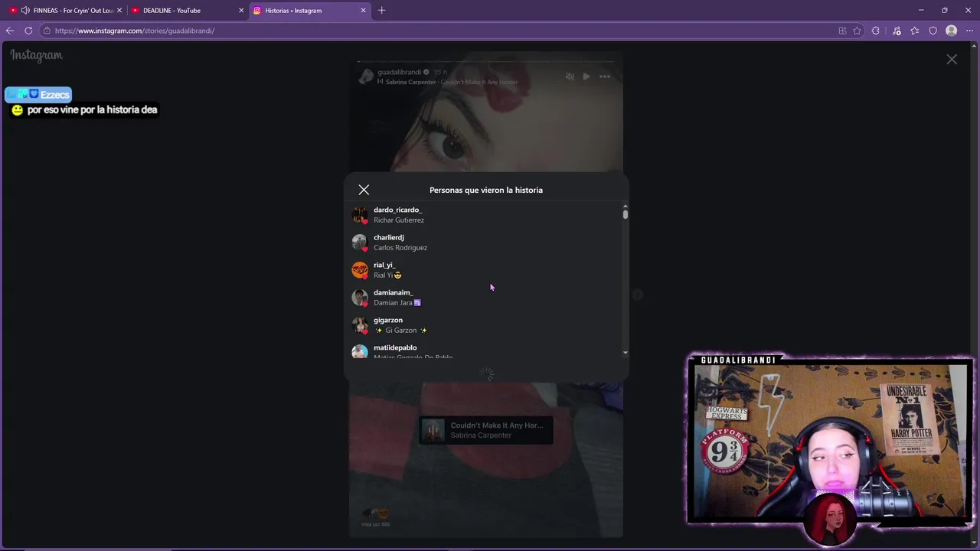The height and width of the screenshot is (551, 980).
Task: Open dardo_ricardo_ profile
Action: tap(397, 210)
